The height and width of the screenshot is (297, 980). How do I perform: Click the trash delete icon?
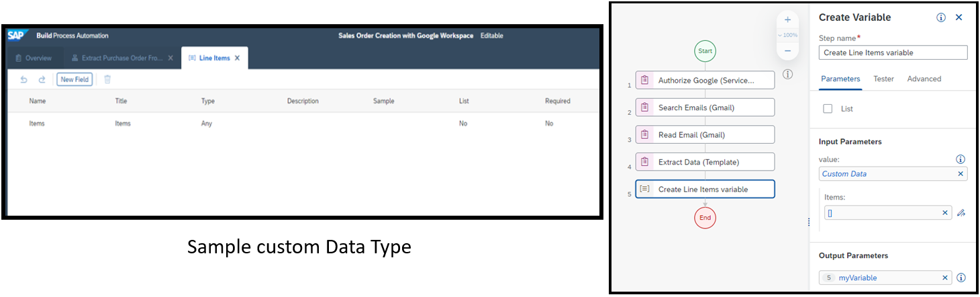click(107, 79)
